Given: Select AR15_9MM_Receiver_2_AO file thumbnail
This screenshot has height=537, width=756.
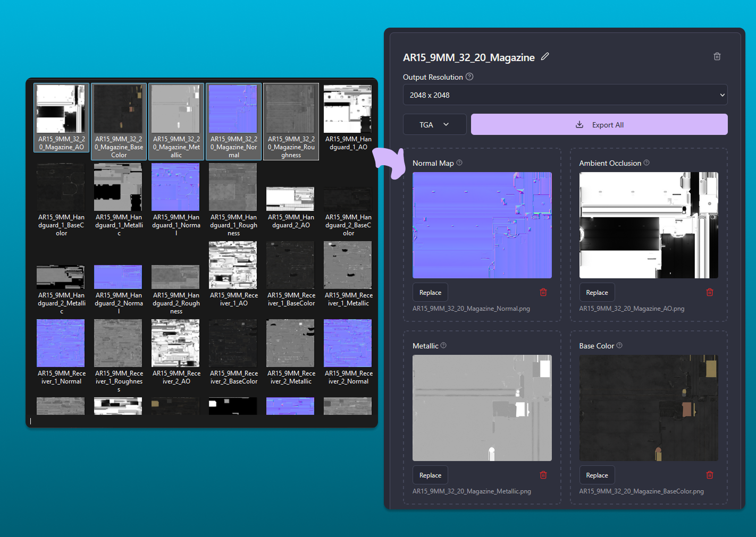Looking at the screenshot, I should click(x=175, y=343).
